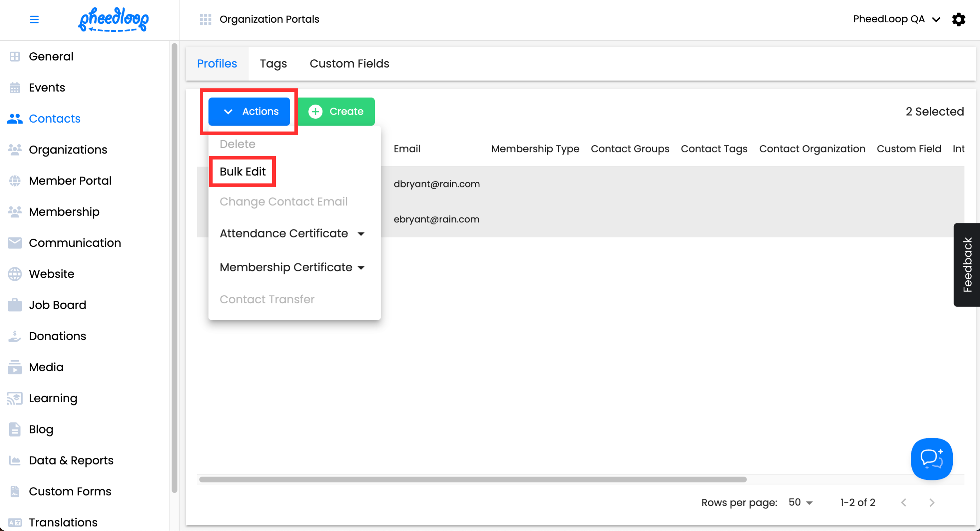Click the Job Board briefcase icon
The height and width of the screenshot is (531, 980).
pyautogui.click(x=15, y=305)
